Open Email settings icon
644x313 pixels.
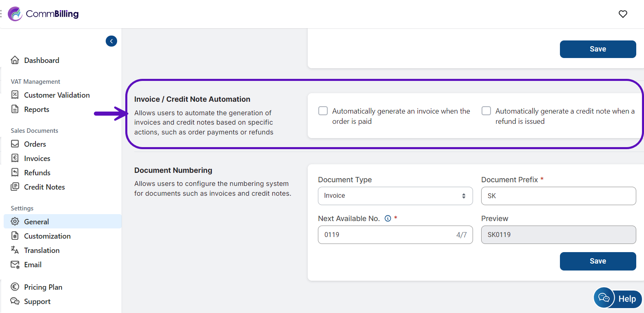(x=15, y=264)
